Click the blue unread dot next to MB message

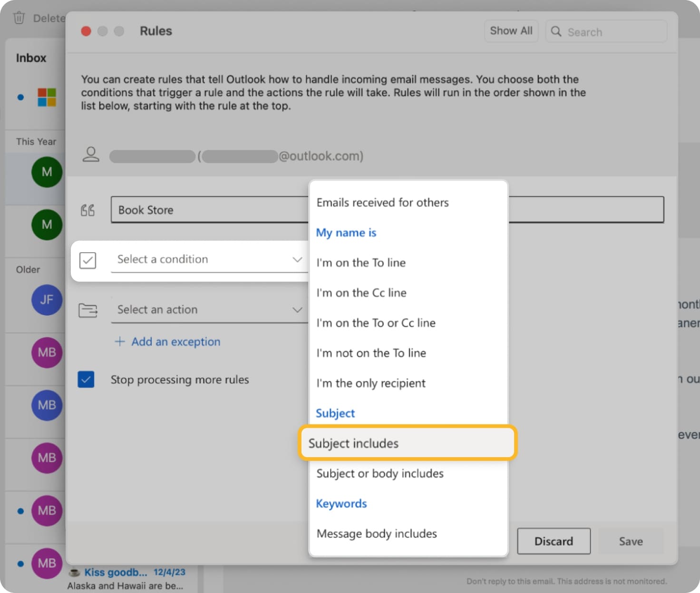[x=20, y=511]
